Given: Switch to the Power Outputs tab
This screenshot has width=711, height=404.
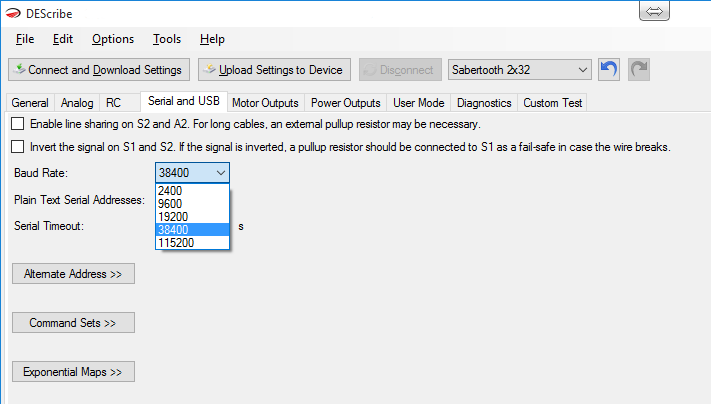Looking at the screenshot, I should pyautogui.click(x=346, y=103).
